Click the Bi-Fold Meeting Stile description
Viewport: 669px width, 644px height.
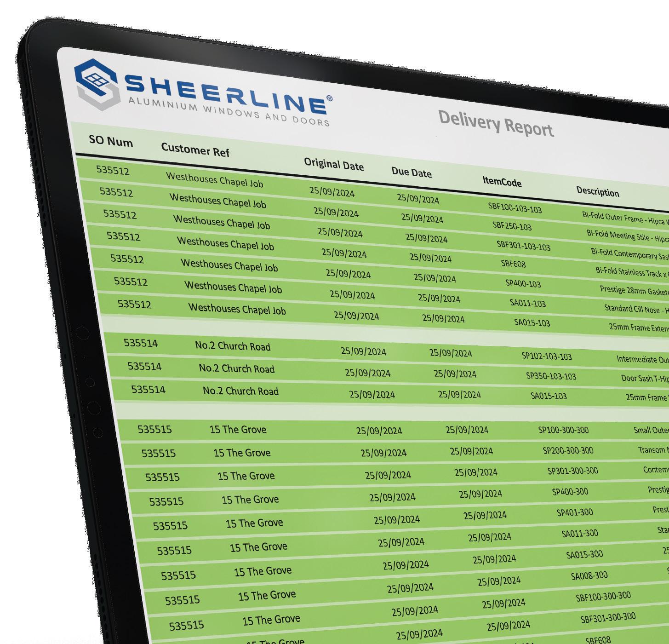(628, 236)
